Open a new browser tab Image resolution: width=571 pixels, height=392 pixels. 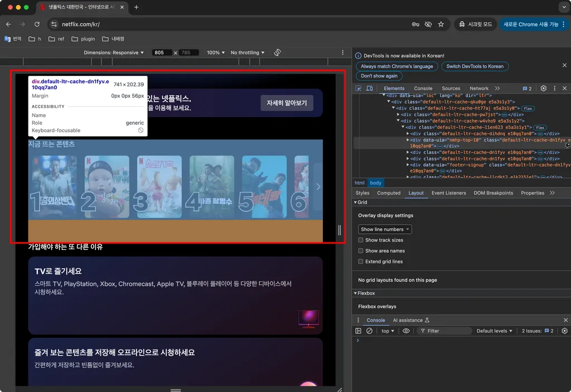point(136,7)
